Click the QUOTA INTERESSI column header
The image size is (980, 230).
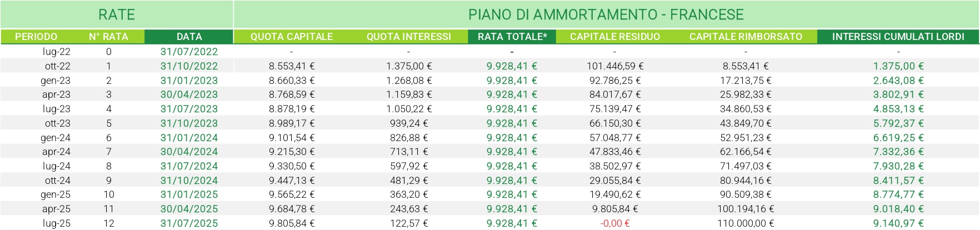[409, 37]
